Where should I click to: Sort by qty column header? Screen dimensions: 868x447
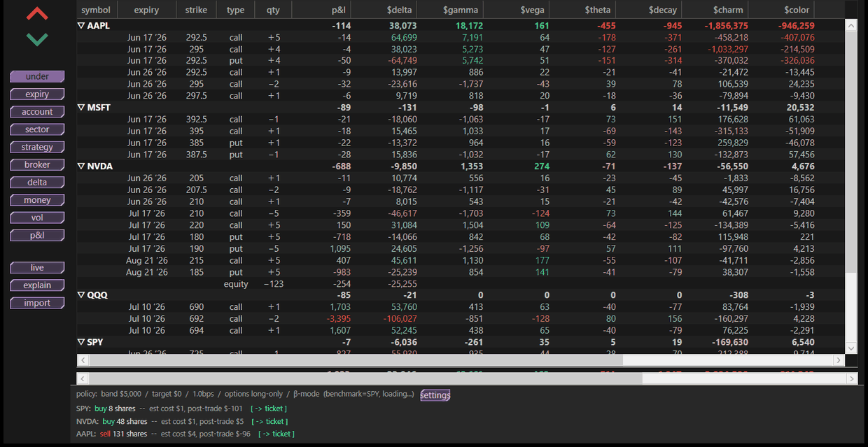(x=273, y=10)
